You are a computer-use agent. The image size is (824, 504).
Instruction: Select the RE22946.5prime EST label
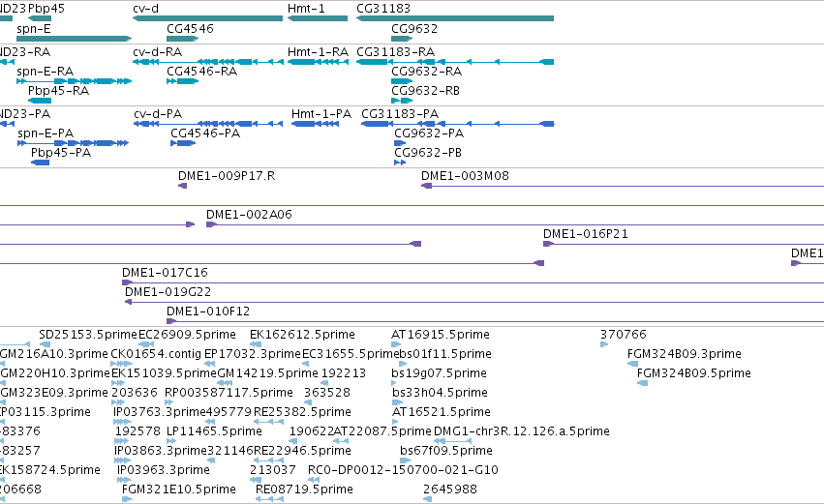pos(302,452)
